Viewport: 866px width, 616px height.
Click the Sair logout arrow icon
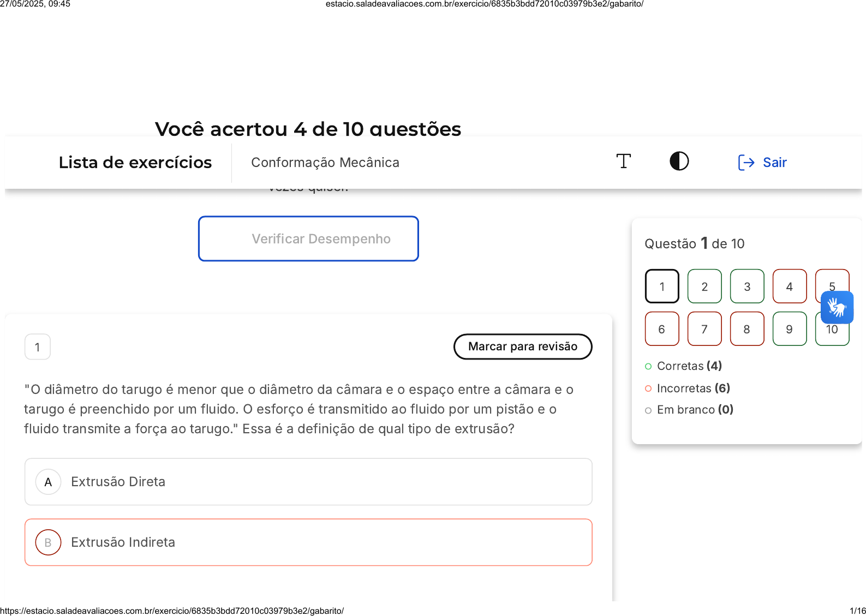pos(746,163)
